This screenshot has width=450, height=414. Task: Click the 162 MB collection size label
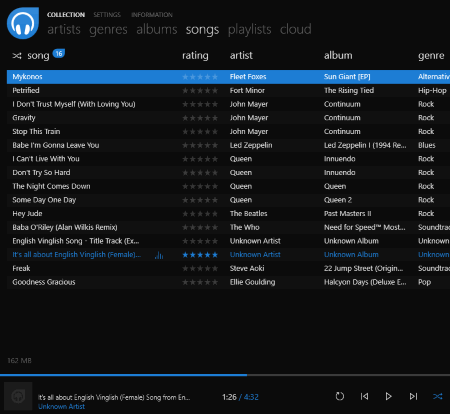point(19,360)
